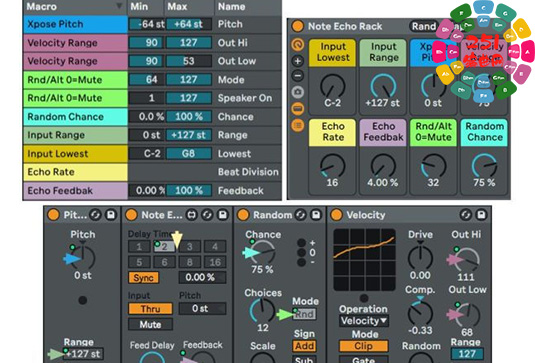The image size is (535, 363).
Task: Toggle the Rnd mode in Random device
Action: (x=305, y=314)
